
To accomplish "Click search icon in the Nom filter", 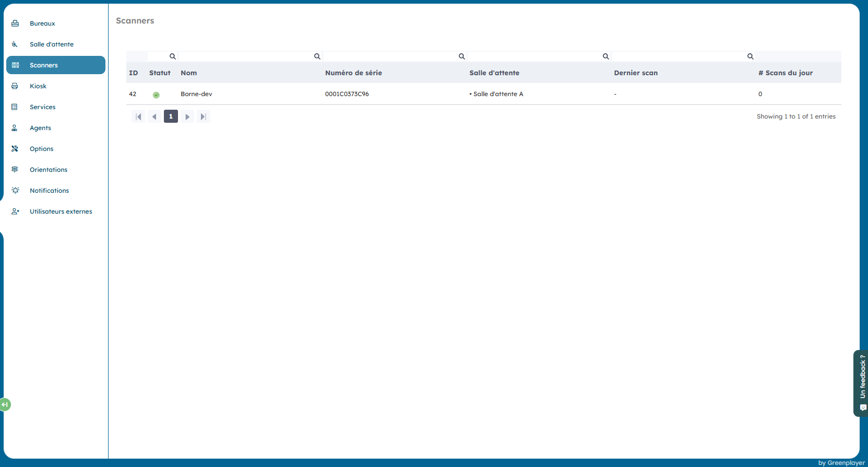I will (x=317, y=56).
